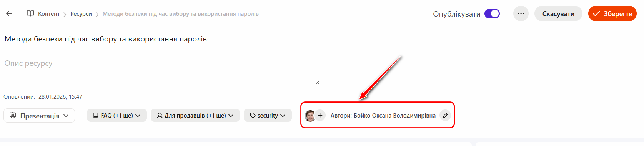Go to Ресурси breadcrumb
The width and height of the screenshot is (644, 146).
pos(81,14)
